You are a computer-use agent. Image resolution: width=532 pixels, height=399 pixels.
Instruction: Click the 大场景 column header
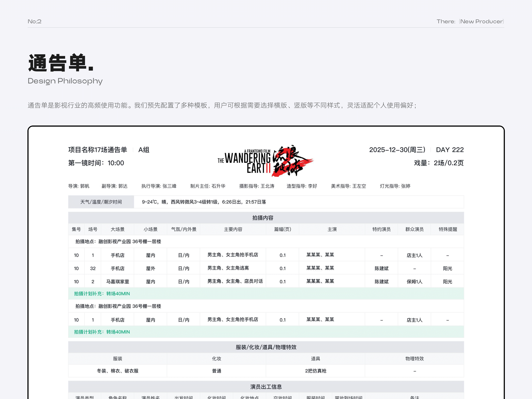118,229
